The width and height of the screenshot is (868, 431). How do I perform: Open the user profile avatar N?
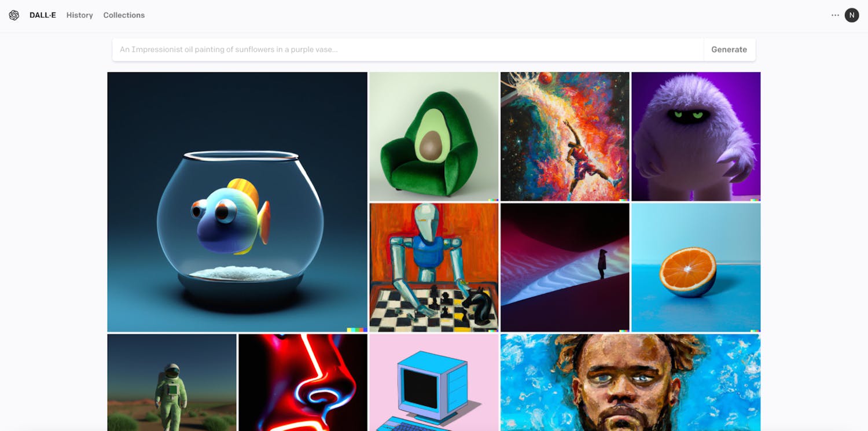click(x=852, y=15)
